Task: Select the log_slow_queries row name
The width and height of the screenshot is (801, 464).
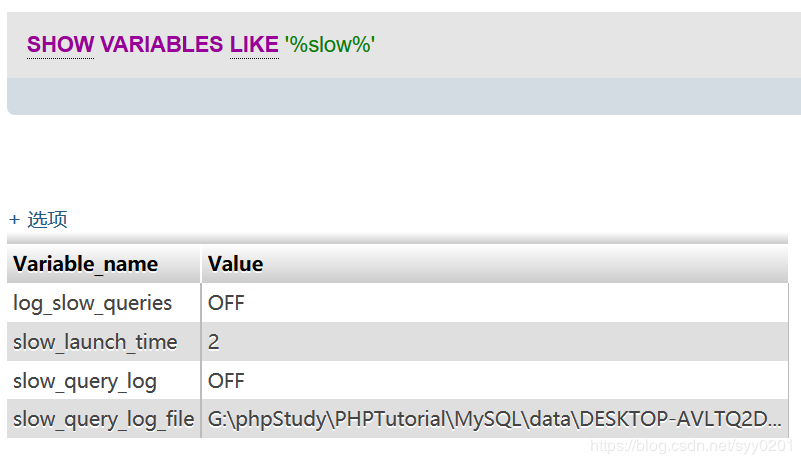Action: [92, 303]
